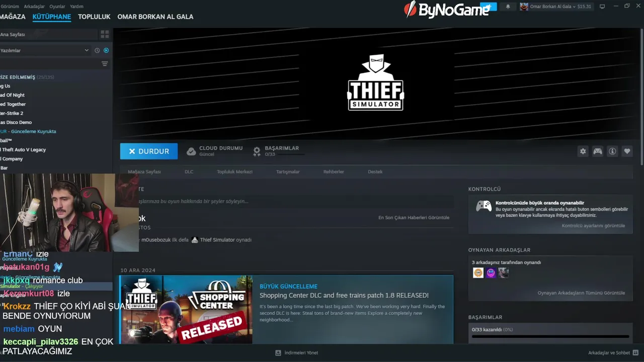
Task: Switch to Big Picture mode monitor icon
Action: (x=602, y=7)
